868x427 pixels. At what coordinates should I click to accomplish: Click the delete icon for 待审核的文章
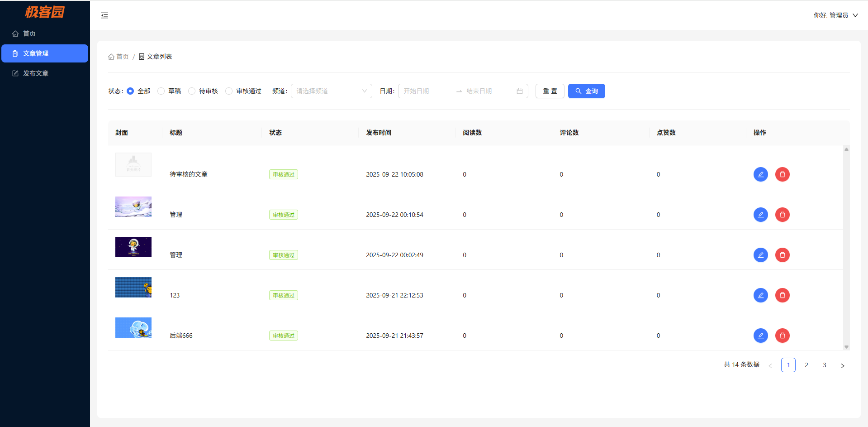click(x=782, y=174)
